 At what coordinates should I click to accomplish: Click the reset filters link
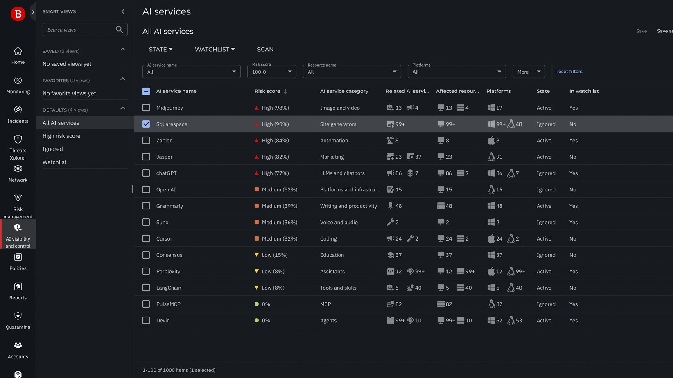(x=569, y=71)
